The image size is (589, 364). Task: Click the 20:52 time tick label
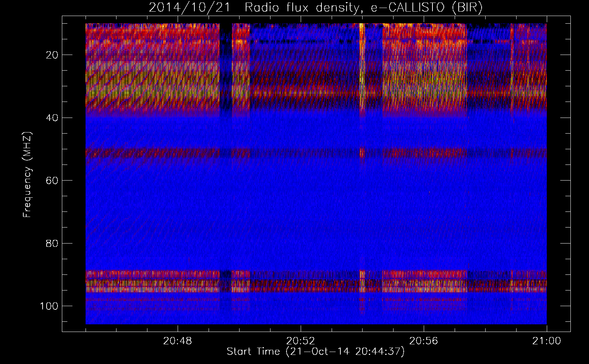pos(301,341)
